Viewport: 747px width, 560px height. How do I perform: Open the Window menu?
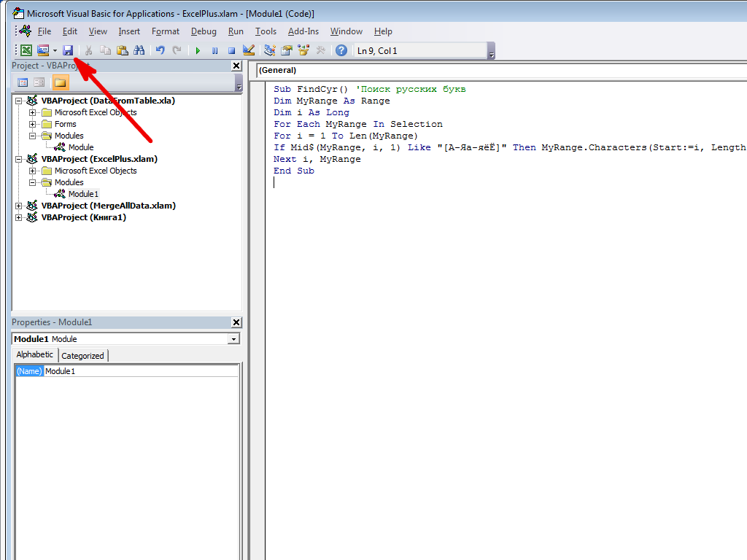pyautogui.click(x=347, y=31)
